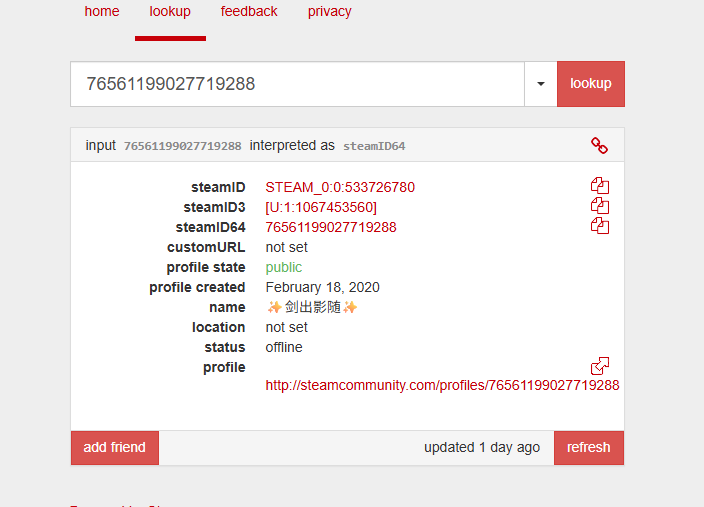Click the updated 1 day ago text
Screen dimensions: 704x507
pyautogui.click(x=482, y=447)
